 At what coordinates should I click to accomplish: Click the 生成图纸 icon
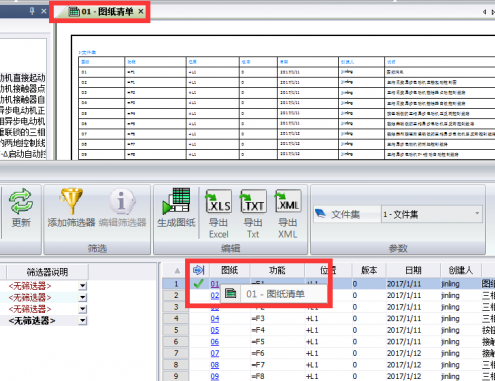point(176,201)
